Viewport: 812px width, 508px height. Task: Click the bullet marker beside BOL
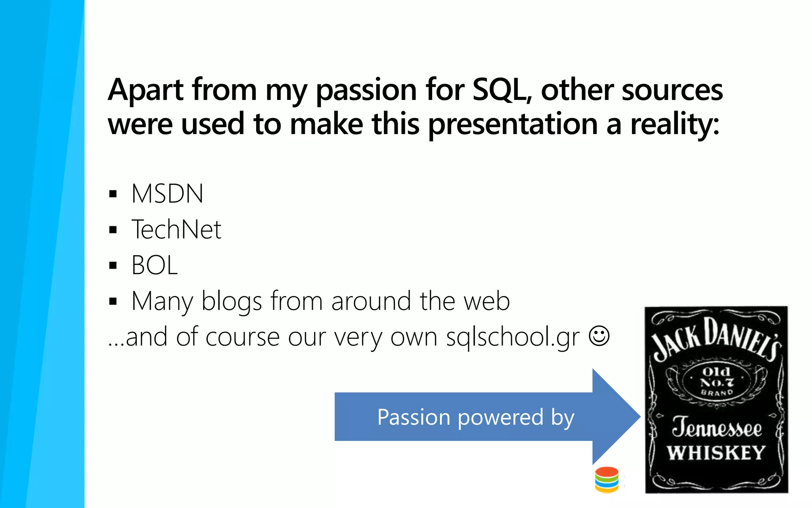point(113,266)
